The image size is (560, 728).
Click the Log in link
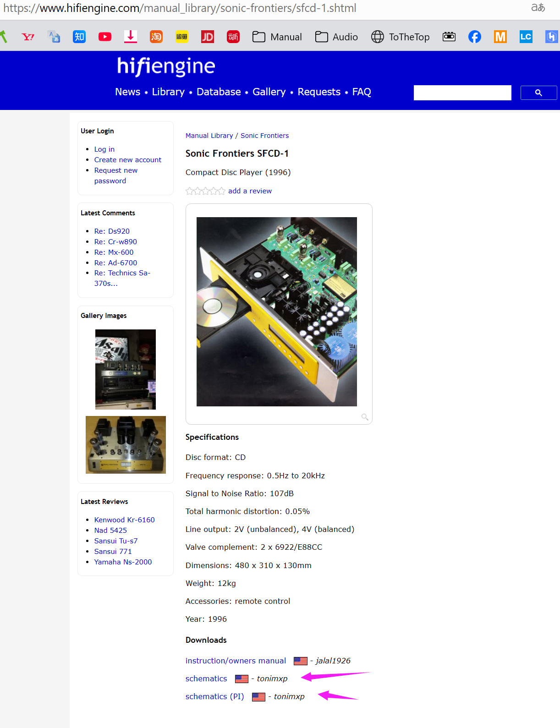click(x=104, y=149)
